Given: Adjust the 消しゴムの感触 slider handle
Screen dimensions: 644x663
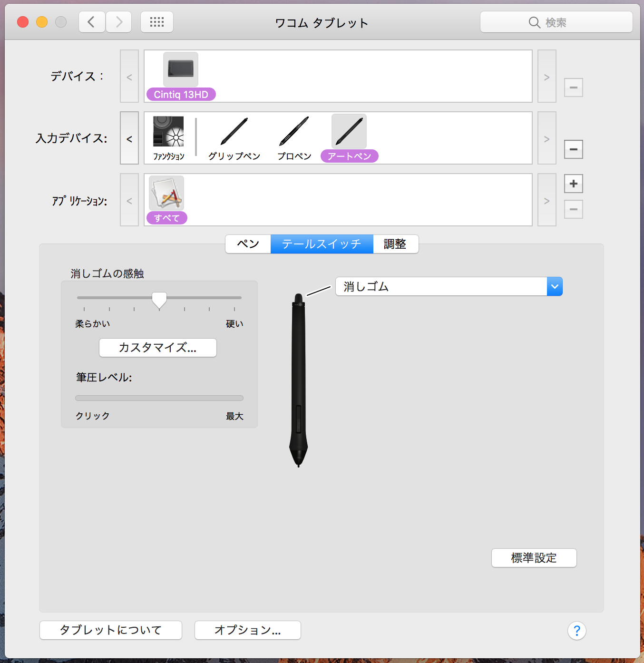Looking at the screenshot, I should (159, 300).
